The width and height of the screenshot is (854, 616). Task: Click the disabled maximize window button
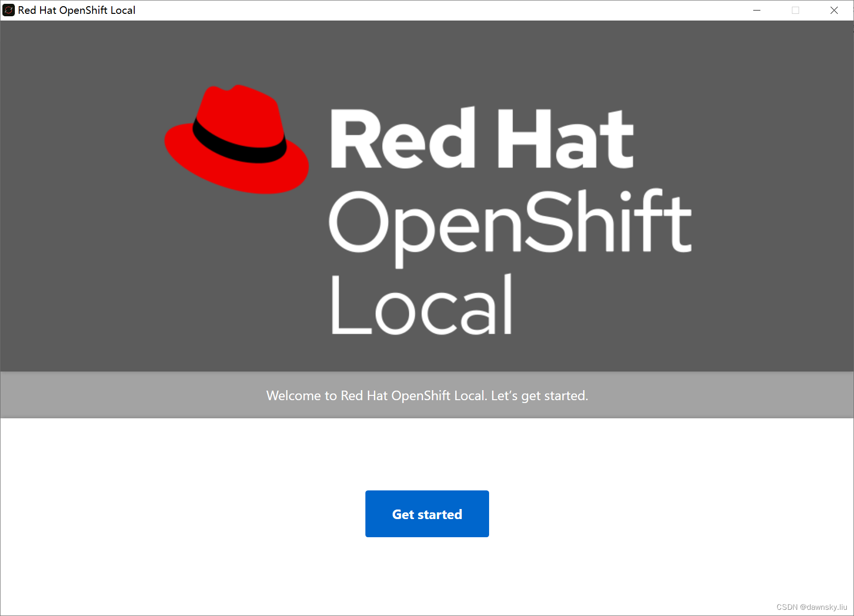795,10
